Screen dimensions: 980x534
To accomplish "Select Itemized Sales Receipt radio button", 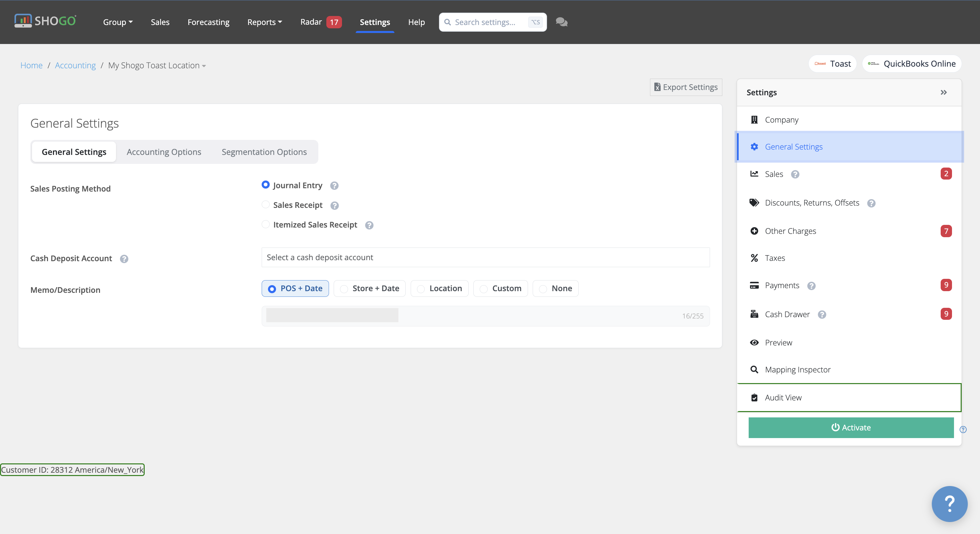I will [x=266, y=224].
